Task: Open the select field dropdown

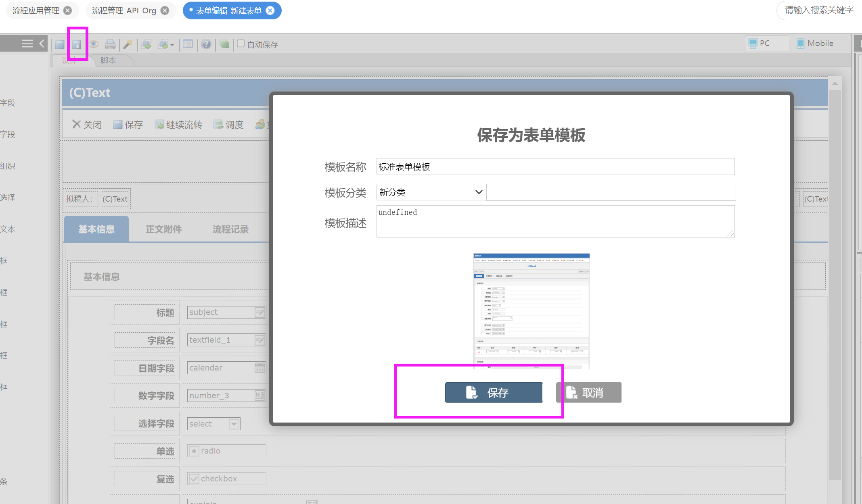Action: click(234, 424)
